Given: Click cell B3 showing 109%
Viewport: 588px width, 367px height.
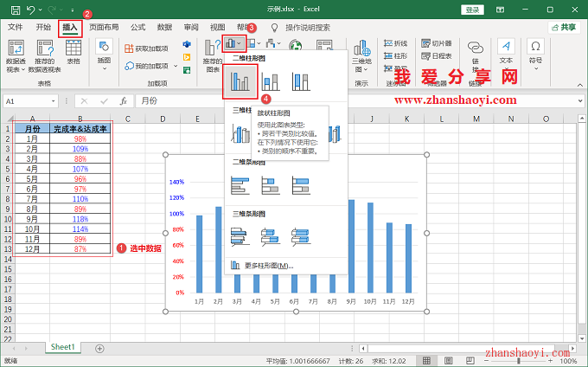Looking at the screenshot, I should 80,149.
